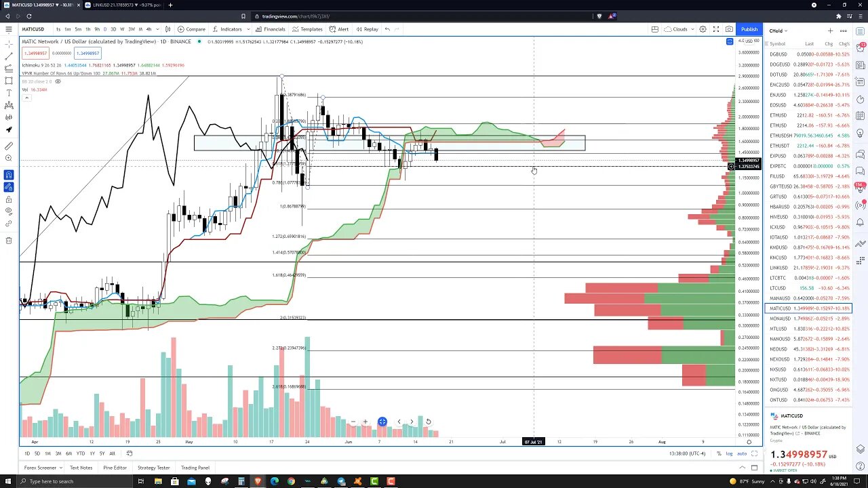Open indicator Templates menu

point(307,29)
